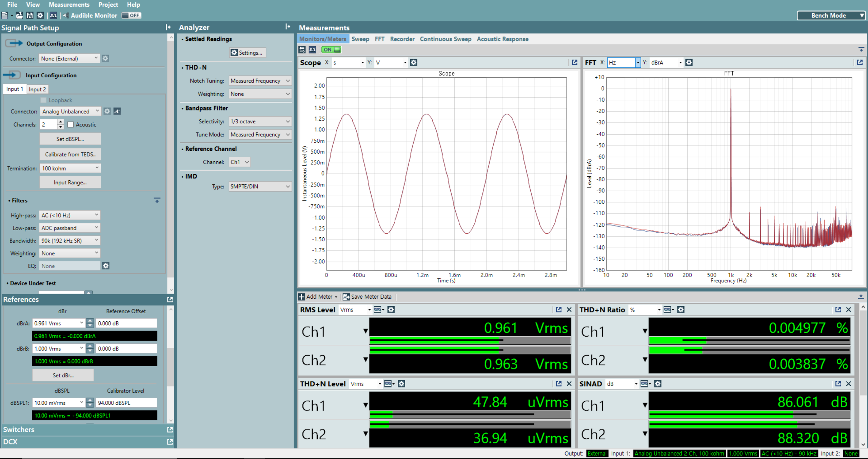Viewport: 868px width, 459px height.
Task: Open Notch Tuning dropdown
Action: click(260, 81)
